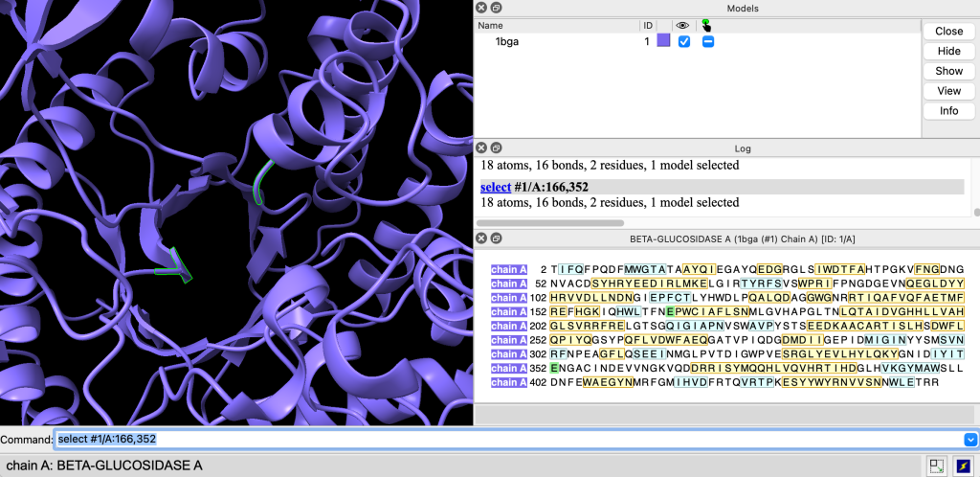Close the BETA-GLUCOSIDASE A sequence panel
This screenshot has height=477, width=980.
click(480, 238)
